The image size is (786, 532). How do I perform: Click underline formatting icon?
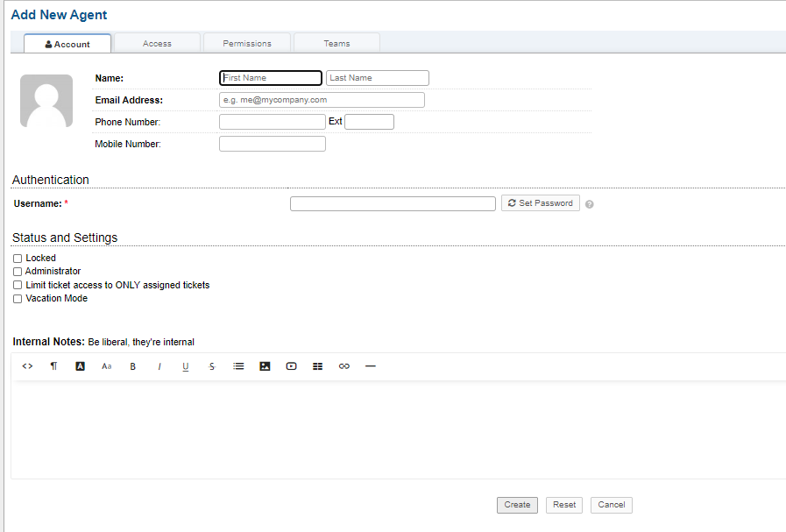tap(186, 366)
